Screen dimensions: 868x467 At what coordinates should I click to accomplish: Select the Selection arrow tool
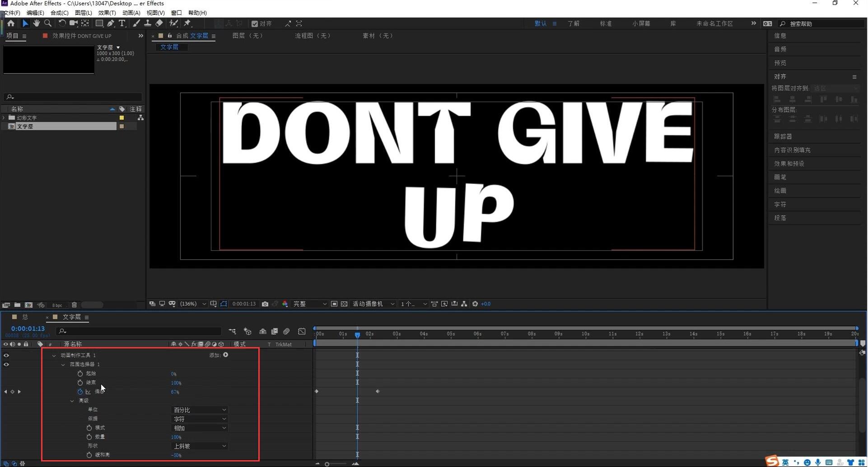(25, 24)
